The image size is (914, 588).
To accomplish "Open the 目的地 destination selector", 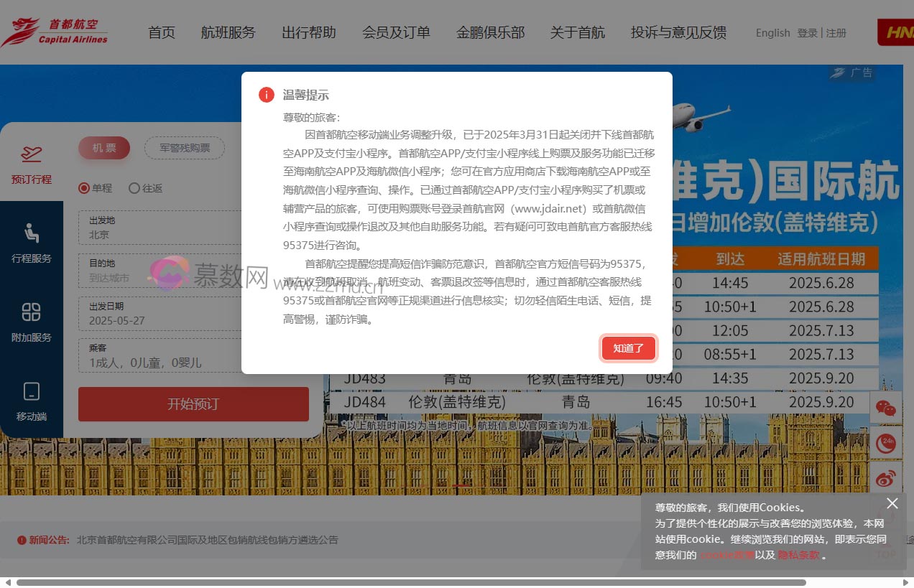I will click(x=193, y=269).
